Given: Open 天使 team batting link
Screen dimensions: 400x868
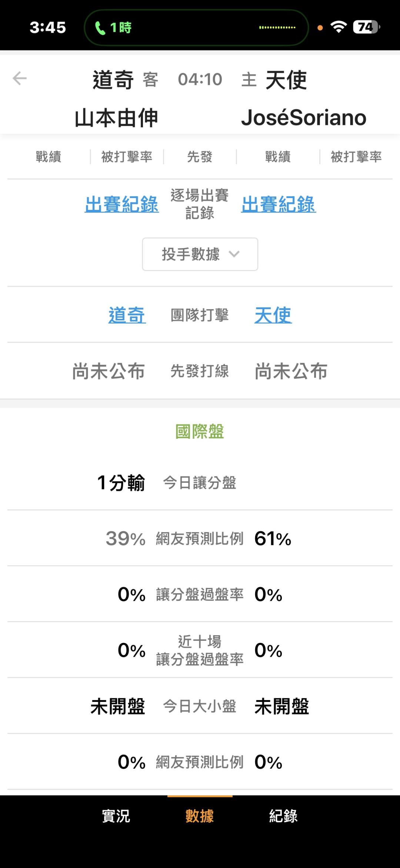Looking at the screenshot, I should [x=273, y=315].
